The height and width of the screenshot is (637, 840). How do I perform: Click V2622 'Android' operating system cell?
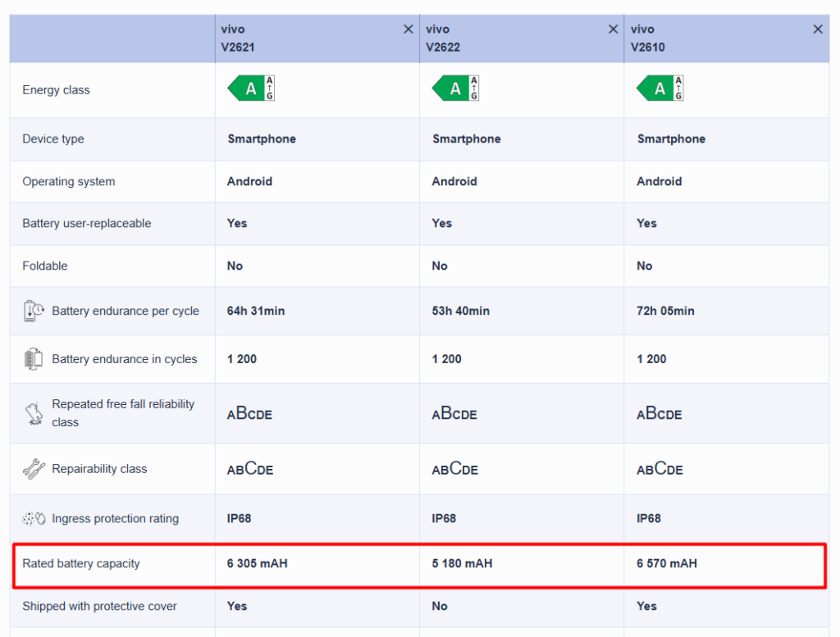[454, 181]
